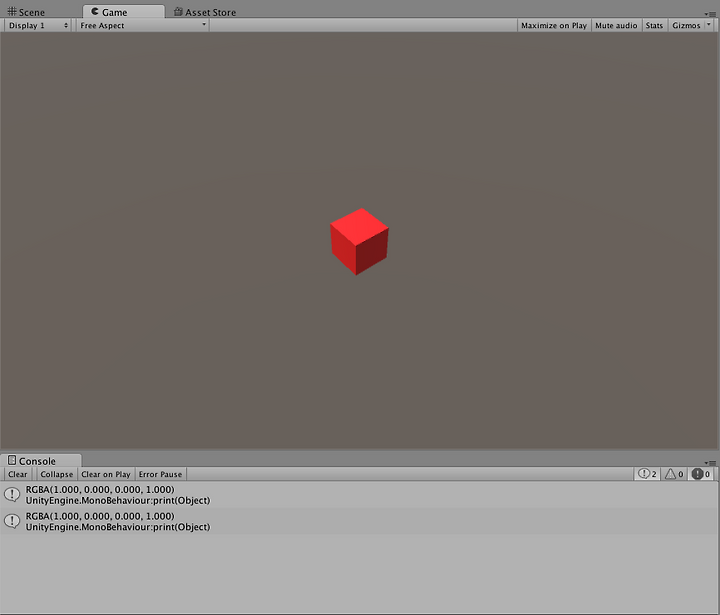Click the info icon of the first log entry
Screen dimensions: 720x615
pyautogui.click(x=12, y=495)
